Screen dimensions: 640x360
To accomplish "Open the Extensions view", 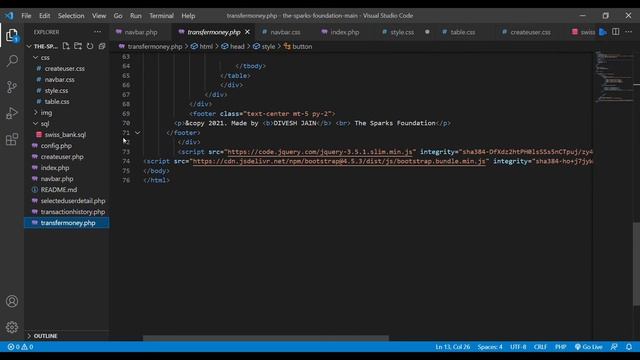I will click(12, 139).
